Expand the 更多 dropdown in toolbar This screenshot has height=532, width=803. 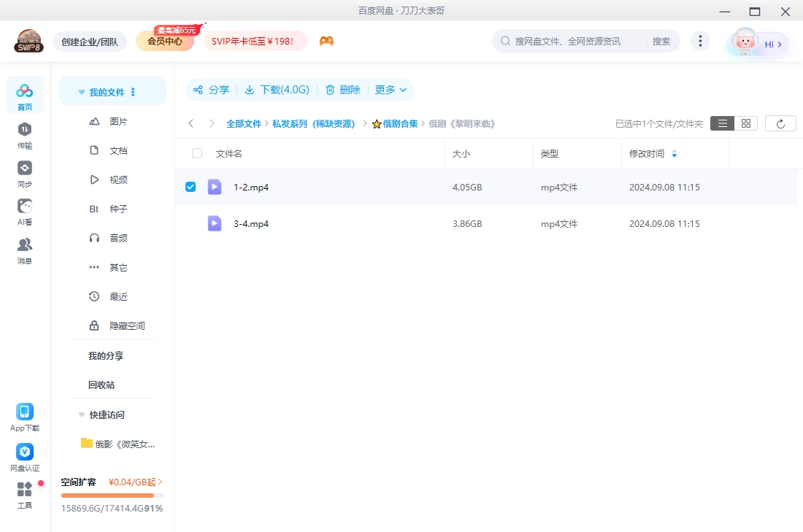pyautogui.click(x=390, y=89)
